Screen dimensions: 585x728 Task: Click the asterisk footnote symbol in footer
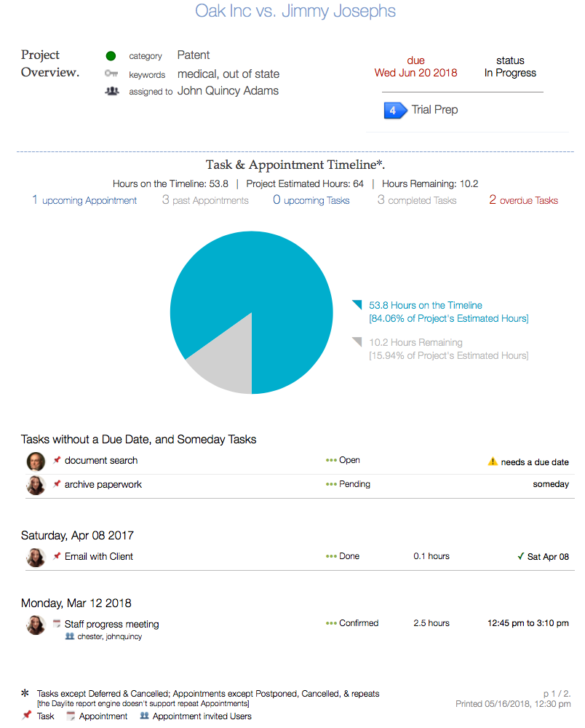(x=25, y=693)
